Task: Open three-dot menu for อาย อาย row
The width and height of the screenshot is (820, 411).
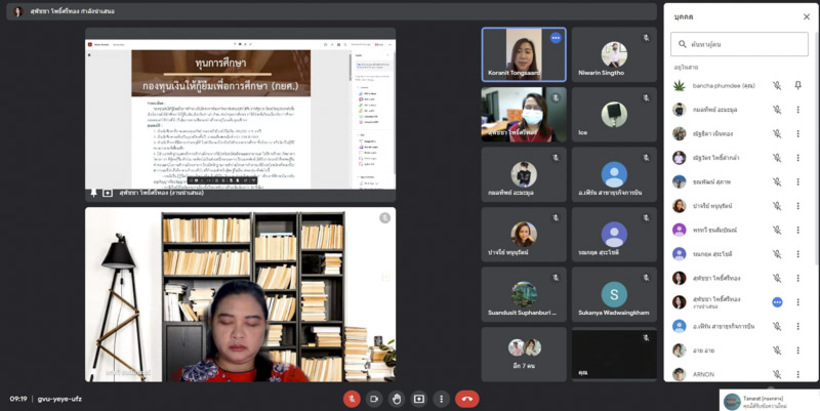Action: (798, 350)
